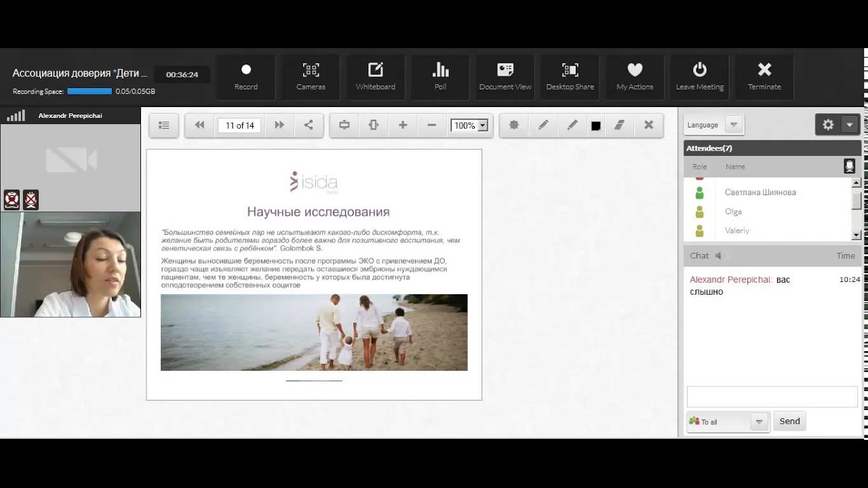Screen dimensions: 868x488
Task: Click the beach family photo on slide
Action: tap(314, 332)
